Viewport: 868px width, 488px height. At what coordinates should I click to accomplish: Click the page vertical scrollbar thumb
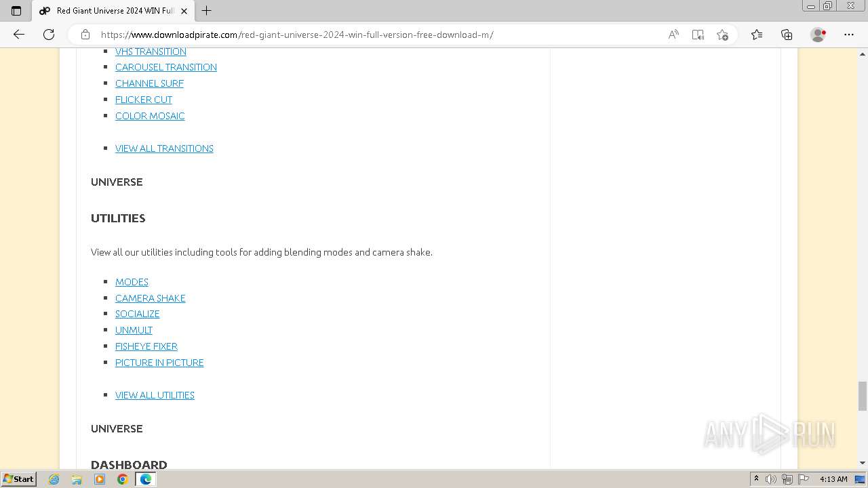(863, 396)
